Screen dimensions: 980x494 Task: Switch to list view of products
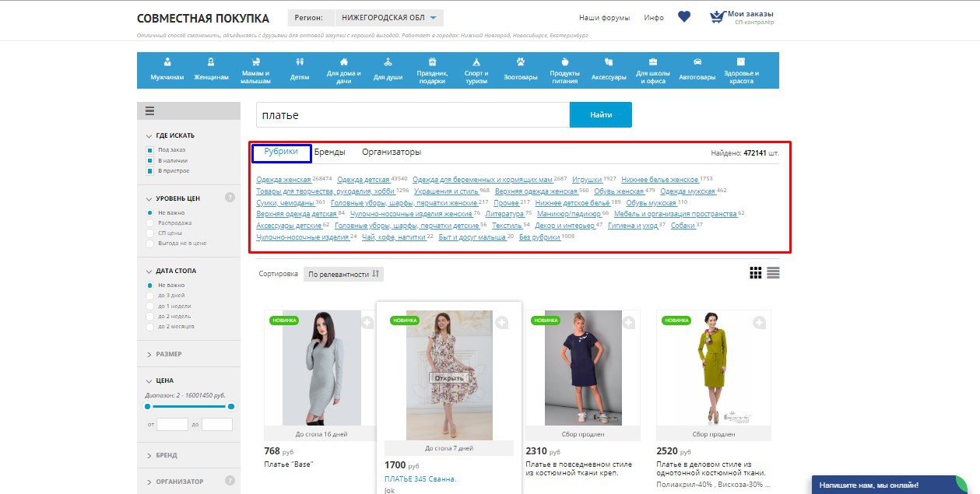click(773, 273)
